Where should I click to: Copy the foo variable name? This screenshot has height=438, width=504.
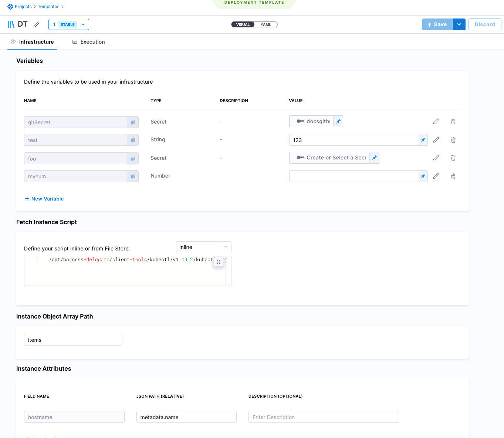(x=133, y=159)
